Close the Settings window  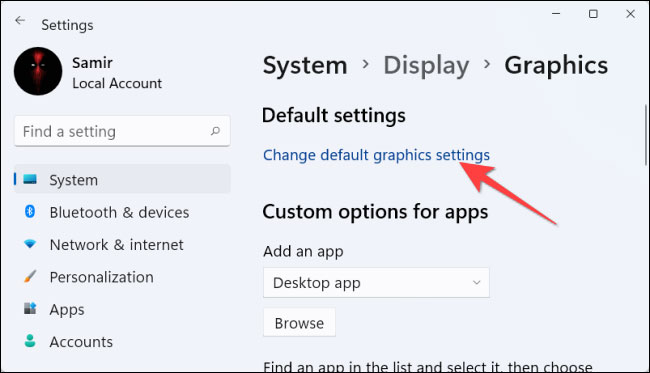click(631, 14)
